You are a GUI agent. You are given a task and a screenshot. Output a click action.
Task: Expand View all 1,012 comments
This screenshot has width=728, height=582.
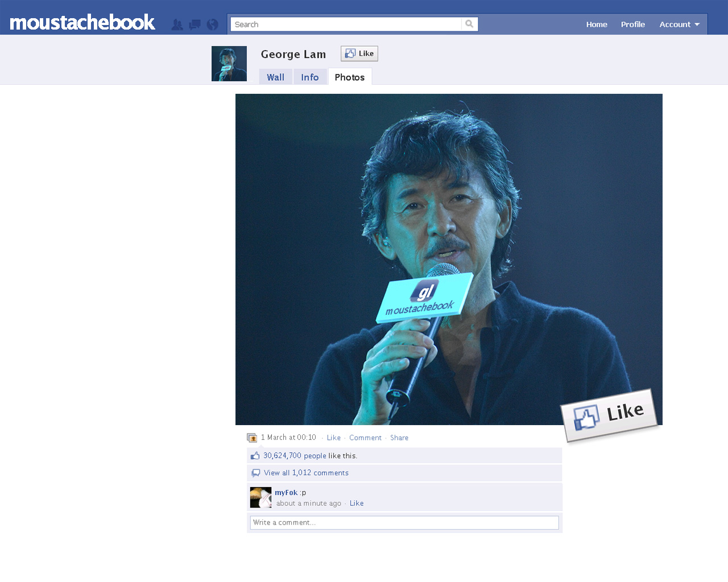tap(306, 473)
